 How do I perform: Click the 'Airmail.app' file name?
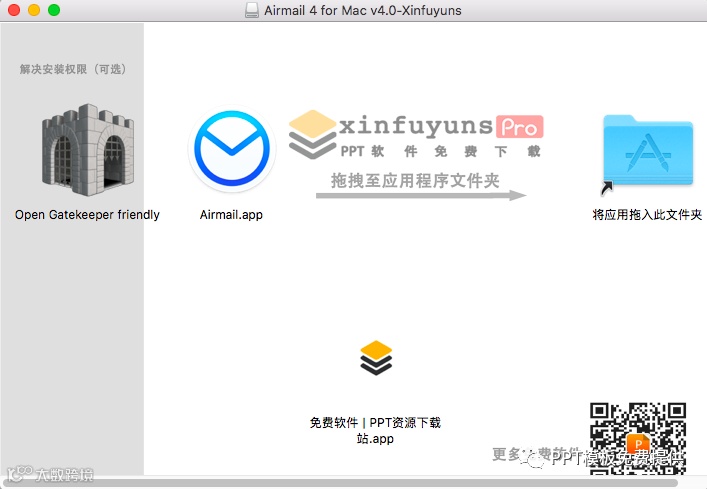click(x=231, y=215)
